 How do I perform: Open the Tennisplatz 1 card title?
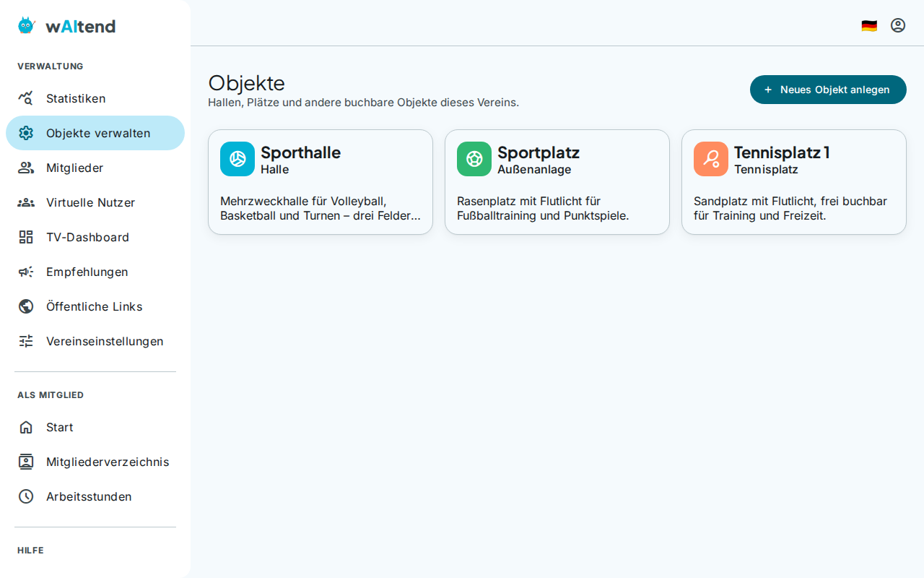[782, 152]
